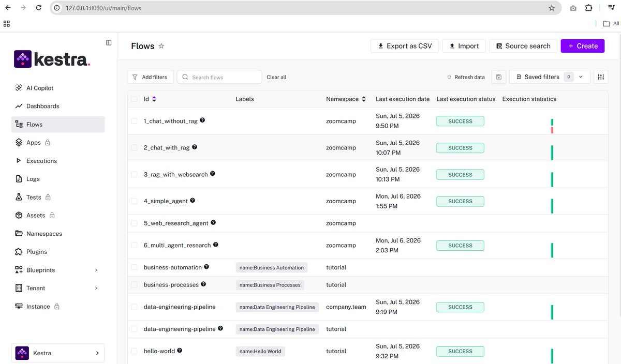
Task: Open Plugins in the sidebar
Action: click(58, 252)
